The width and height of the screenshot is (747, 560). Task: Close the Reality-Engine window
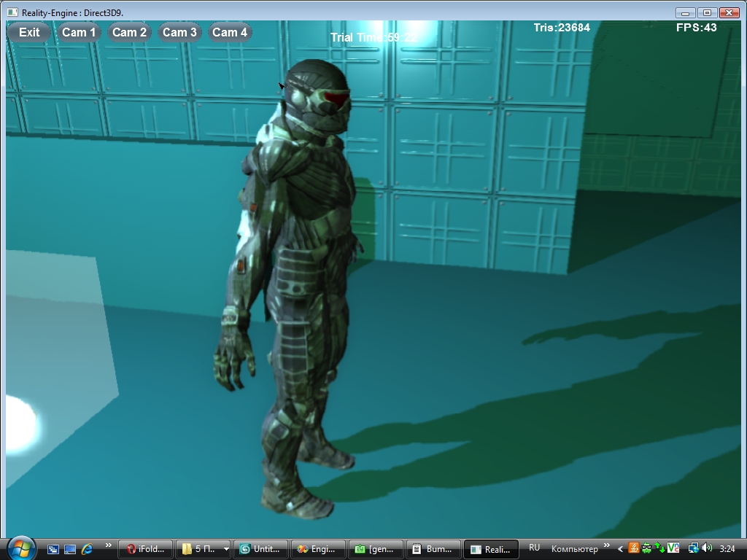(x=729, y=13)
